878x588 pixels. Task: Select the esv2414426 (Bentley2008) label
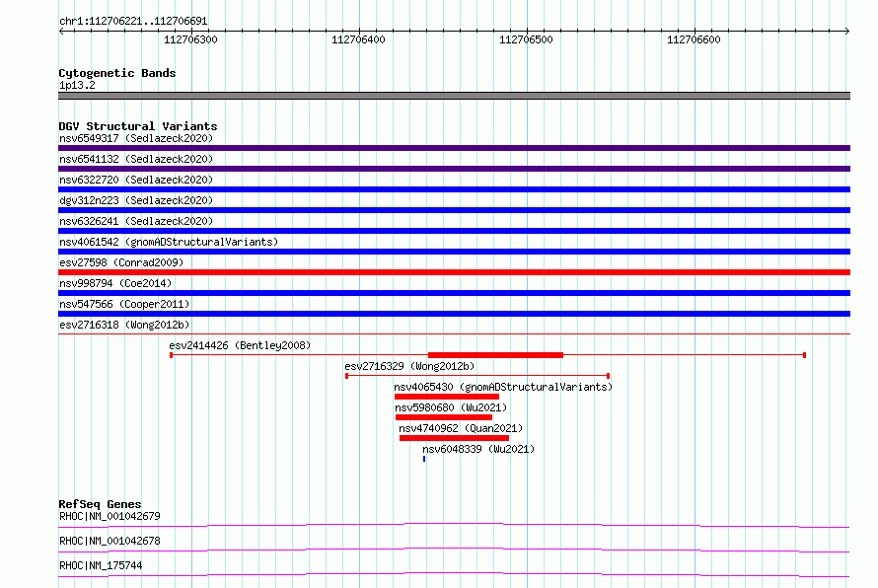pos(240,345)
